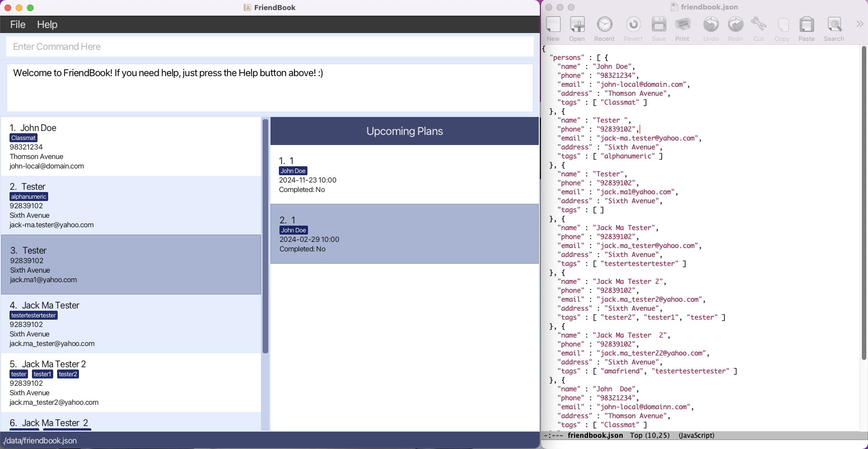Click the friendbook.json buffer name in mode line
The image size is (868, 449).
coord(595,435)
